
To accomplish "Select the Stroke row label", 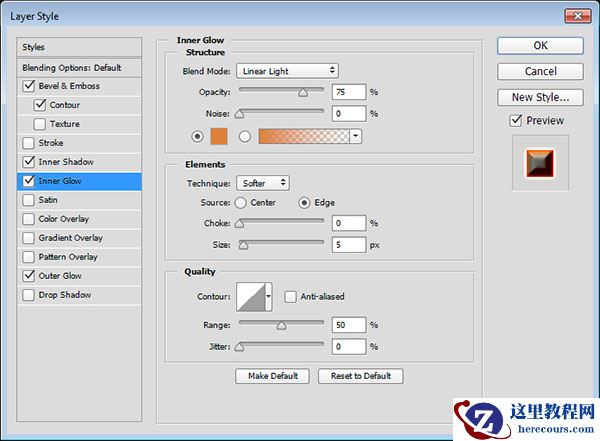I will (51, 143).
